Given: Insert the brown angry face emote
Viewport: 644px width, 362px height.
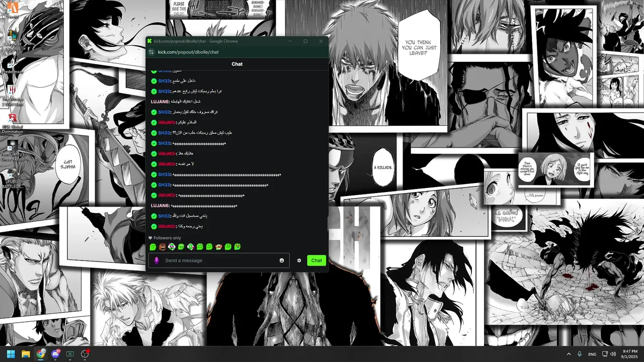Looking at the screenshot, I should point(163,247).
